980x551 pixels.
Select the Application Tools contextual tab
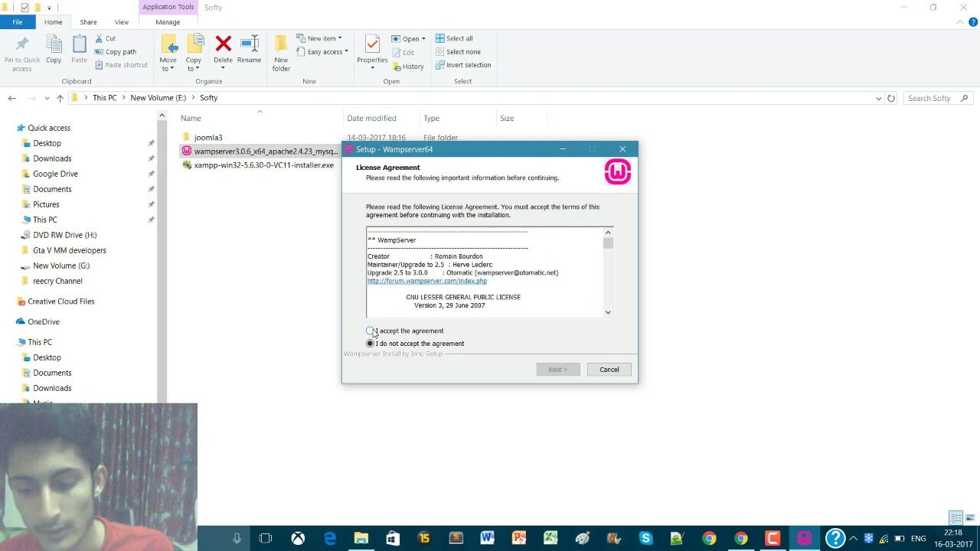(168, 7)
